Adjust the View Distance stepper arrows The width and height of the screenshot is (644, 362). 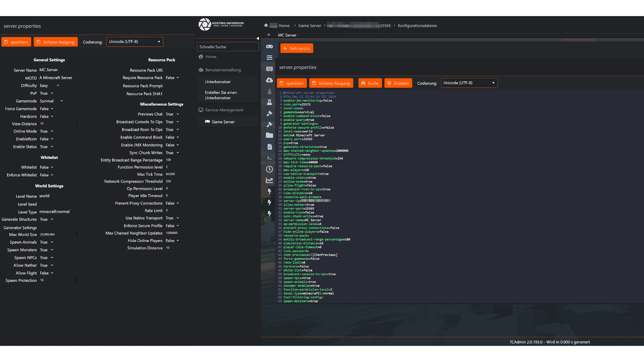tap(76, 124)
